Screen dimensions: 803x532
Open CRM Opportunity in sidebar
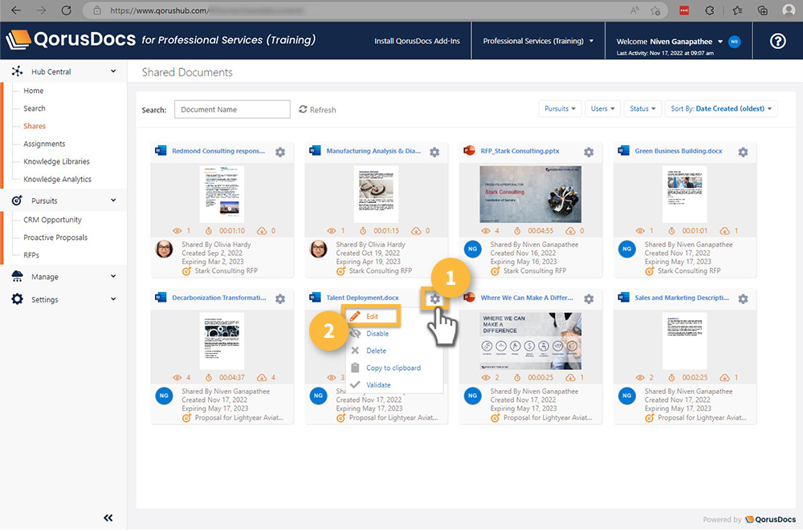pyautogui.click(x=52, y=219)
